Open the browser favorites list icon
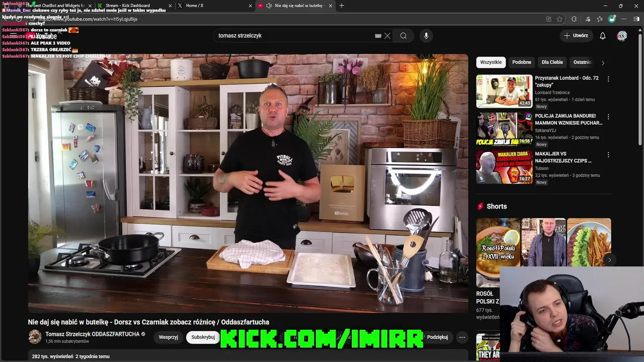 point(599,19)
